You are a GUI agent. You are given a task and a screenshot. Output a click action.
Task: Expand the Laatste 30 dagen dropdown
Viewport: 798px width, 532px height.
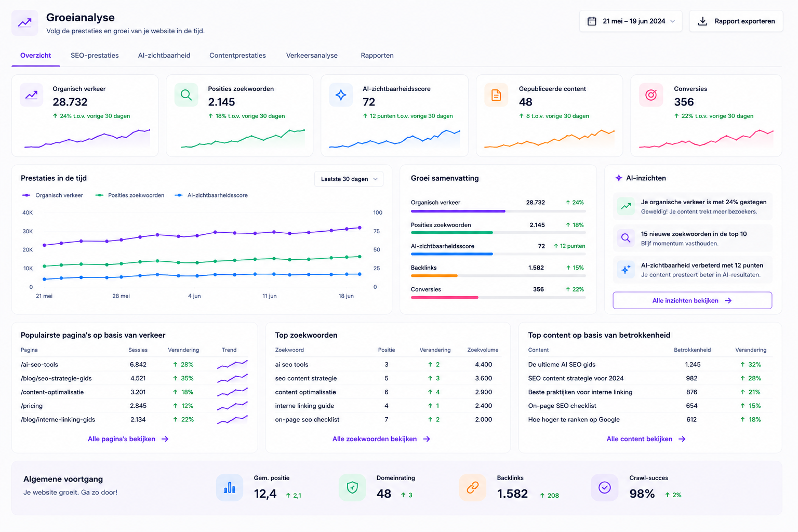[x=349, y=179]
